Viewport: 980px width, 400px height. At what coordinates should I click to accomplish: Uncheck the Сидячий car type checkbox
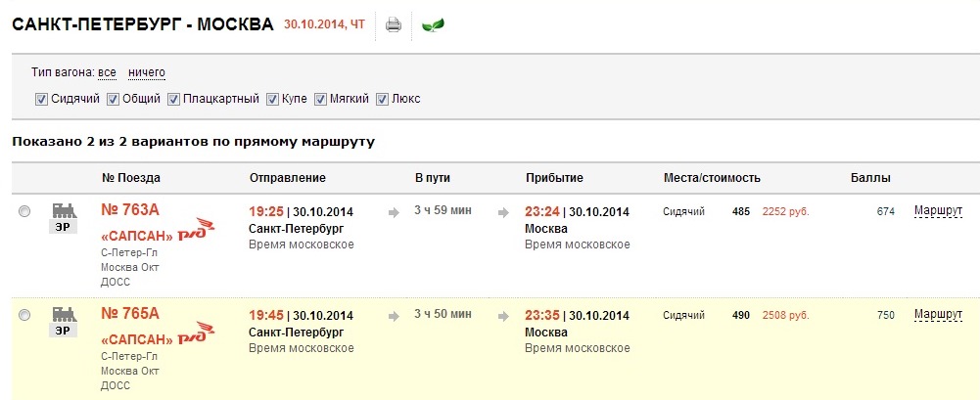[41, 99]
